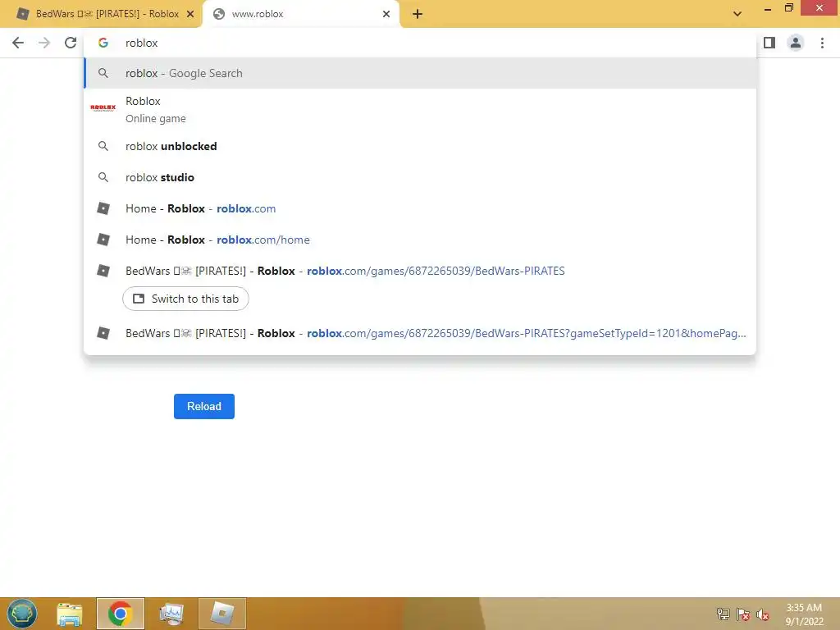Screen dimensions: 840x630
Task: Click the muted volume tray icon
Action: click(762, 614)
